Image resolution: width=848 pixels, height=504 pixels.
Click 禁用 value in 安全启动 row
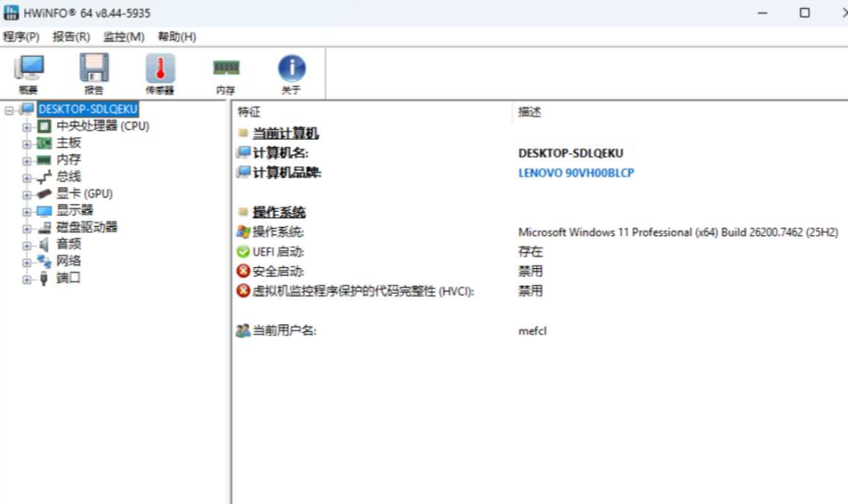tap(530, 271)
